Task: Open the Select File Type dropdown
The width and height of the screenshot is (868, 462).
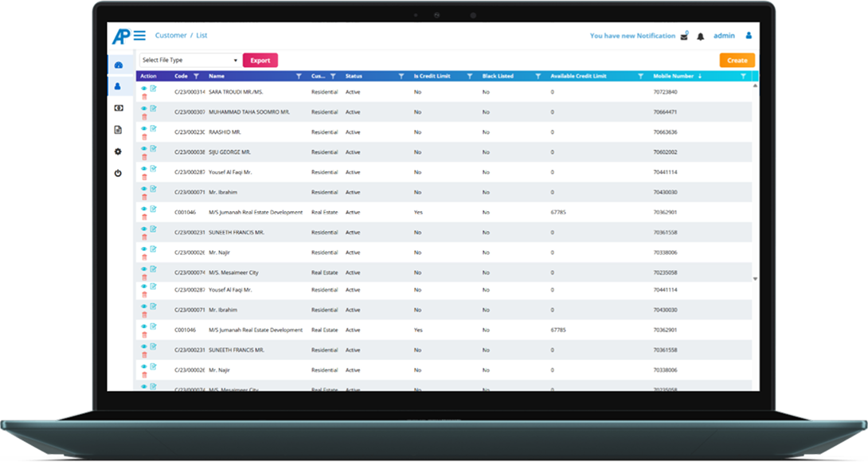Action: point(190,61)
